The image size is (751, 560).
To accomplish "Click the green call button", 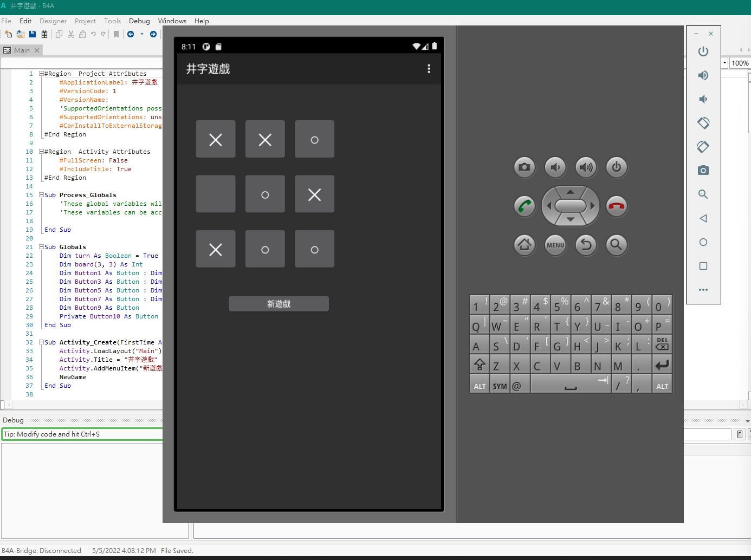I will point(525,206).
